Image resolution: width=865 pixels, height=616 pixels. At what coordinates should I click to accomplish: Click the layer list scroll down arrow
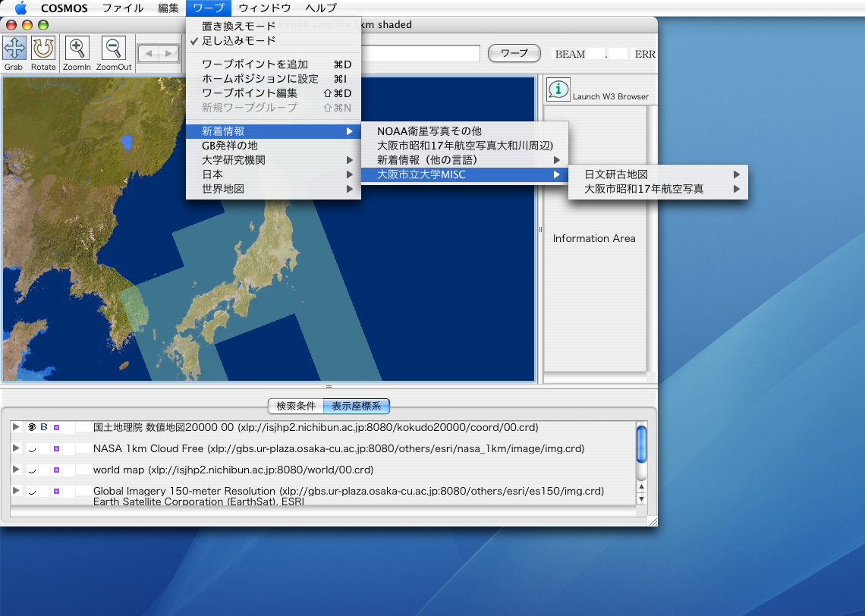641,498
